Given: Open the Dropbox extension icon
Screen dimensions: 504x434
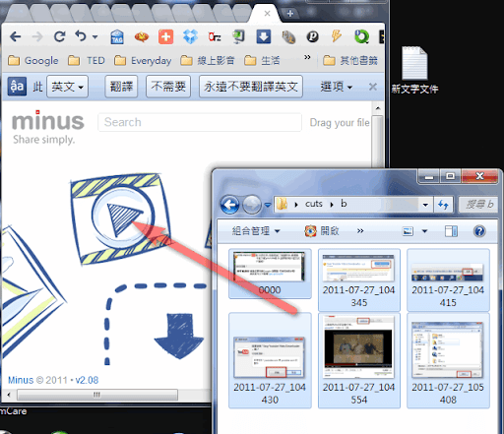Looking at the screenshot, I should tap(190, 36).
